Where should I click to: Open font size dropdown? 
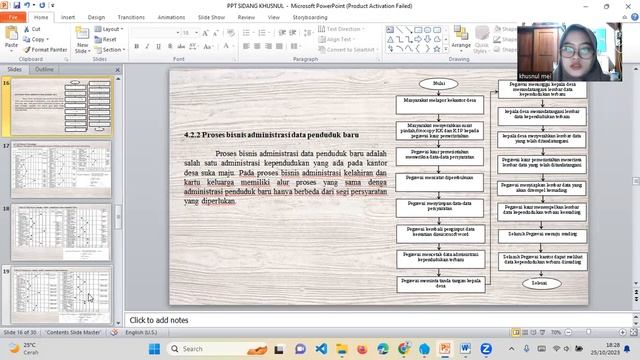(x=196, y=33)
